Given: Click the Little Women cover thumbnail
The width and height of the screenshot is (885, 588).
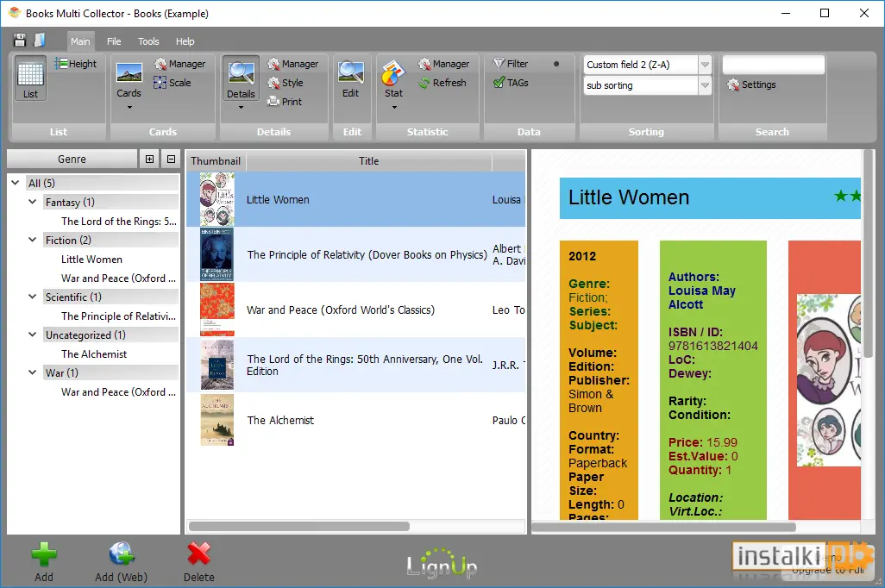Looking at the screenshot, I should point(217,199).
